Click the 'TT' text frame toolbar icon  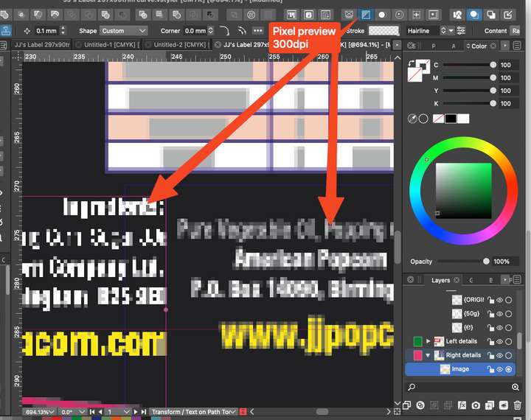point(291,15)
